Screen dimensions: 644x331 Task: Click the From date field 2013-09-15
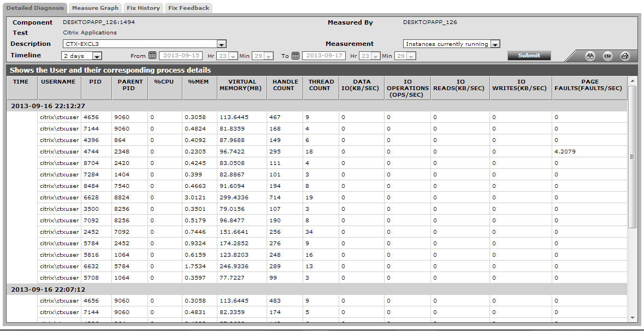coord(181,56)
